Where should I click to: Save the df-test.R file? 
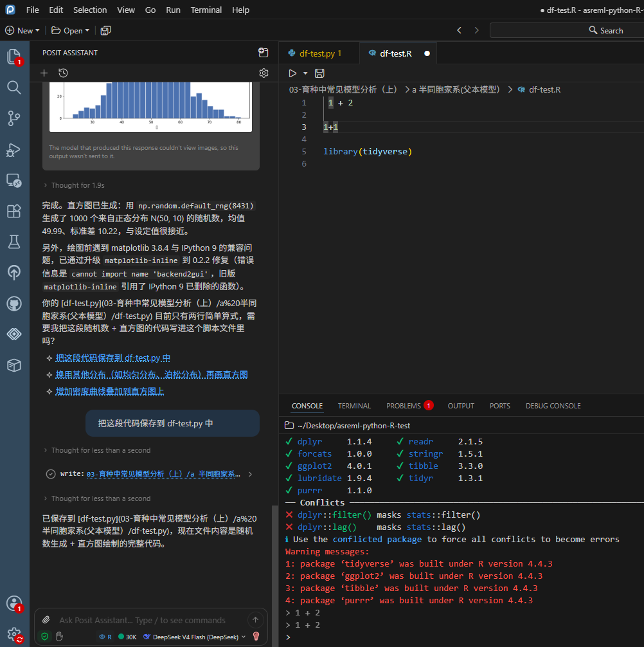tap(319, 73)
